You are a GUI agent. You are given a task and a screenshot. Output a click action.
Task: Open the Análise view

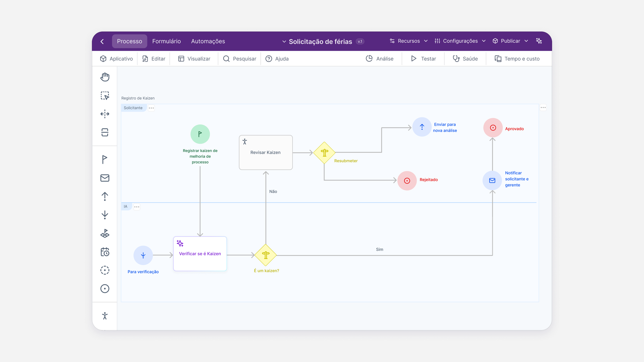(379, 59)
